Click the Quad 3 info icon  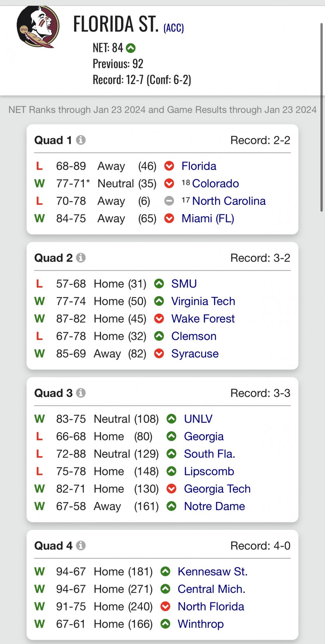tap(81, 393)
